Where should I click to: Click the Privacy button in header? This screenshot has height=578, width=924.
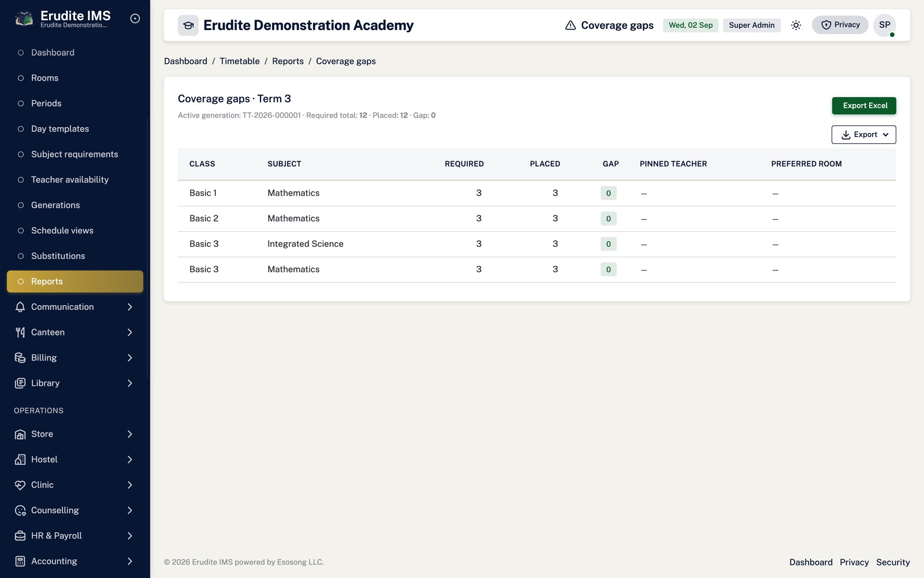(x=840, y=25)
